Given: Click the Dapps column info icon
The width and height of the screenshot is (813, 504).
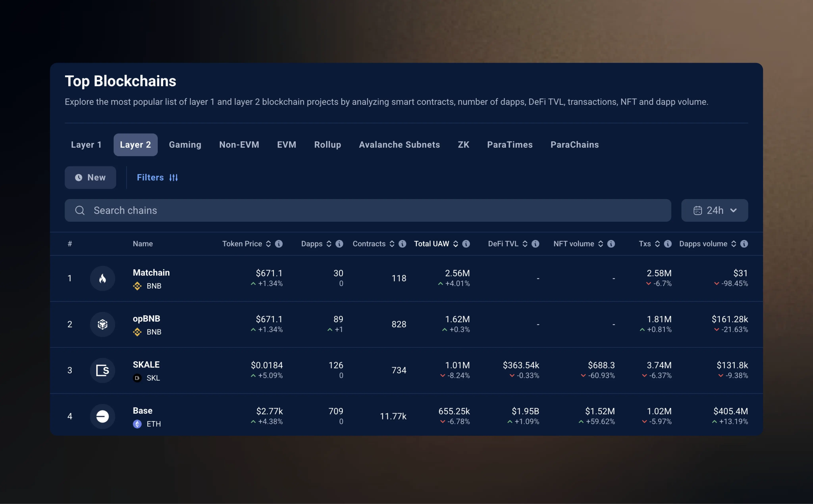Looking at the screenshot, I should tap(339, 244).
